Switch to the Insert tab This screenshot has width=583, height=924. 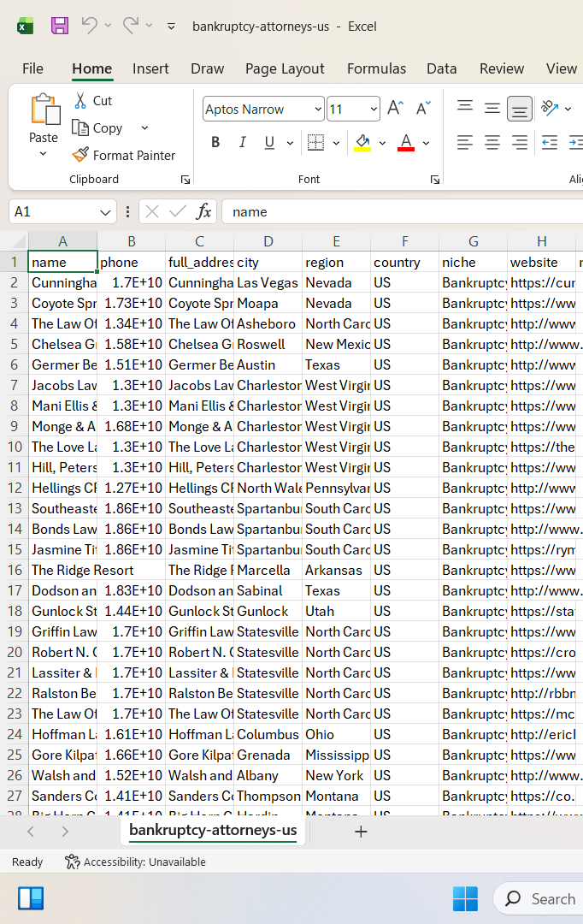tap(150, 68)
